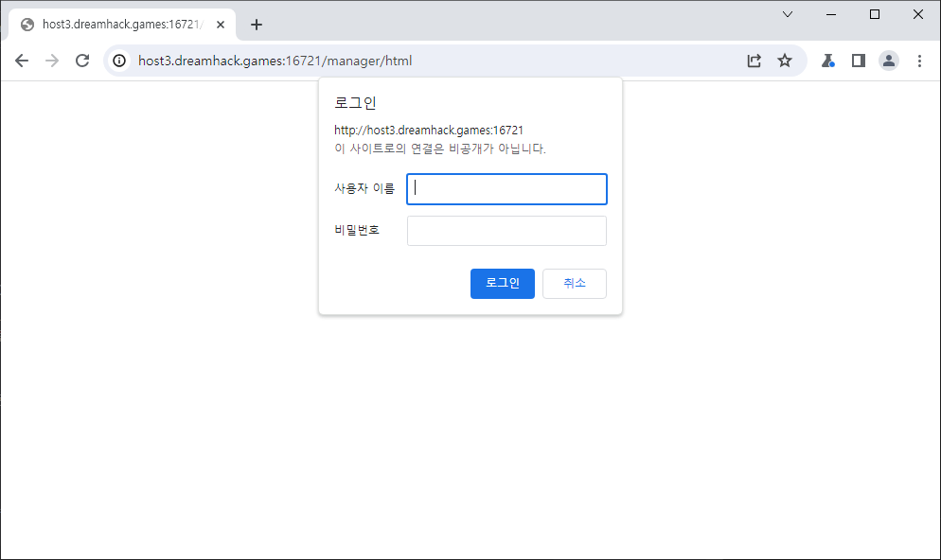
Task: Bookmark this page with star icon
Action: 785,61
